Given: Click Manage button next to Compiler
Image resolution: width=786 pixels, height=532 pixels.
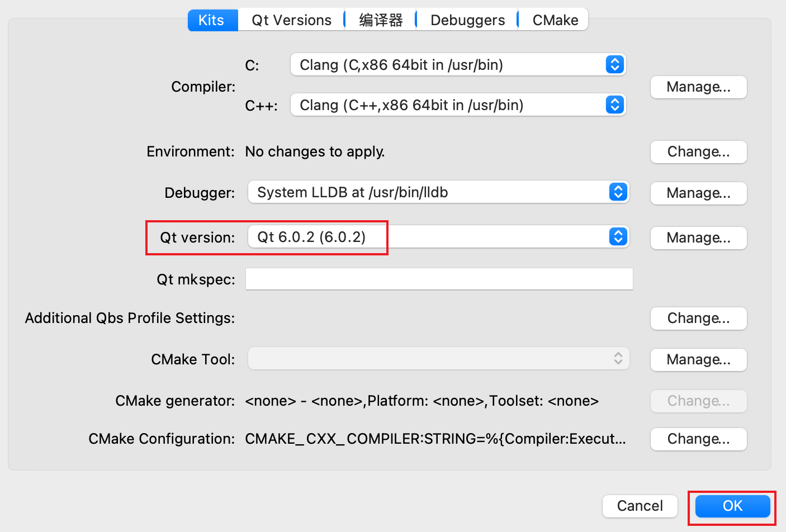Looking at the screenshot, I should click(x=698, y=87).
